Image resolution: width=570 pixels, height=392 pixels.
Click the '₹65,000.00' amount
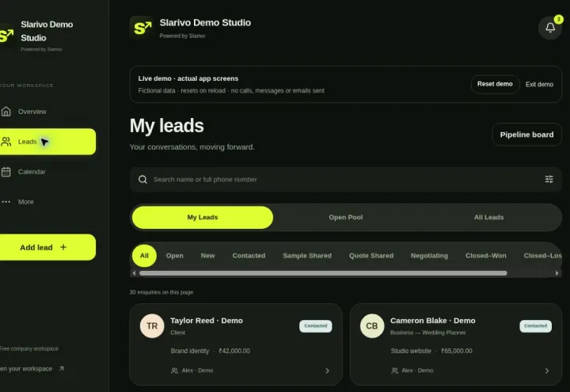[x=457, y=351]
